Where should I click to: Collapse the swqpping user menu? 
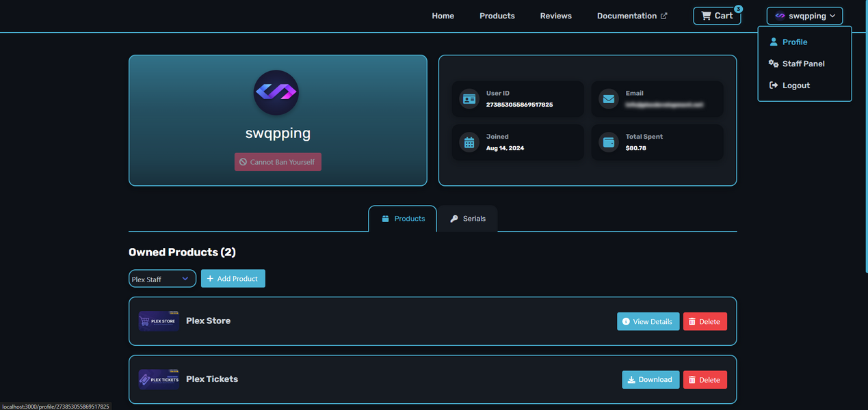804,16
